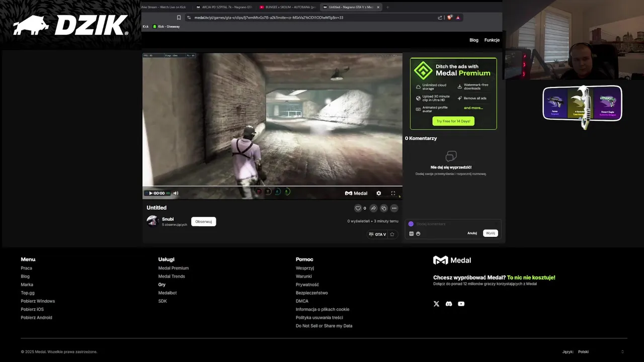Click the Medal logo in the player bar
The image size is (644, 362).
(356, 193)
